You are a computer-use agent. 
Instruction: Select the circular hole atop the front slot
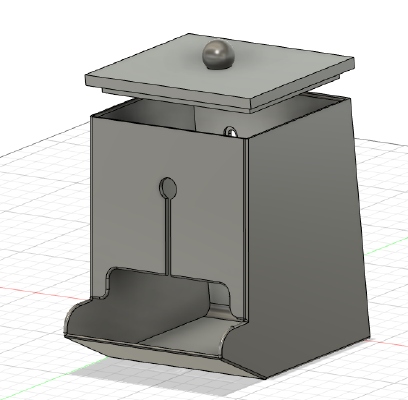pyautogui.click(x=168, y=188)
